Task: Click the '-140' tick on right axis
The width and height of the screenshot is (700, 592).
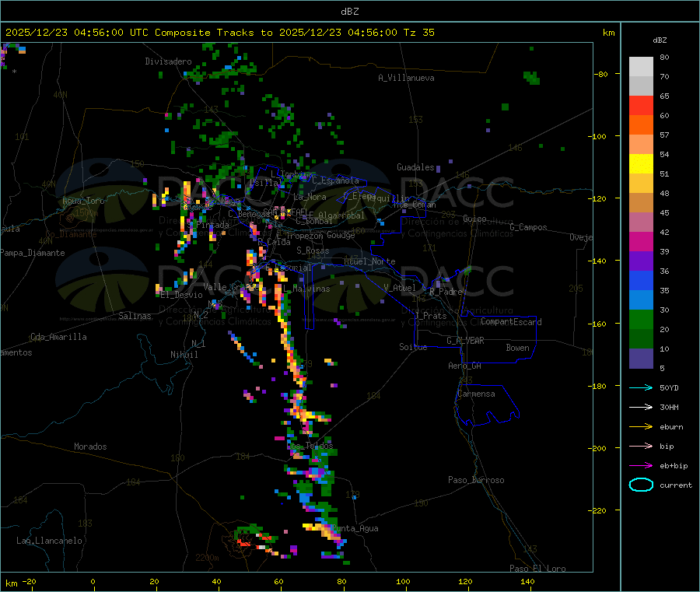Action: click(x=598, y=261)
